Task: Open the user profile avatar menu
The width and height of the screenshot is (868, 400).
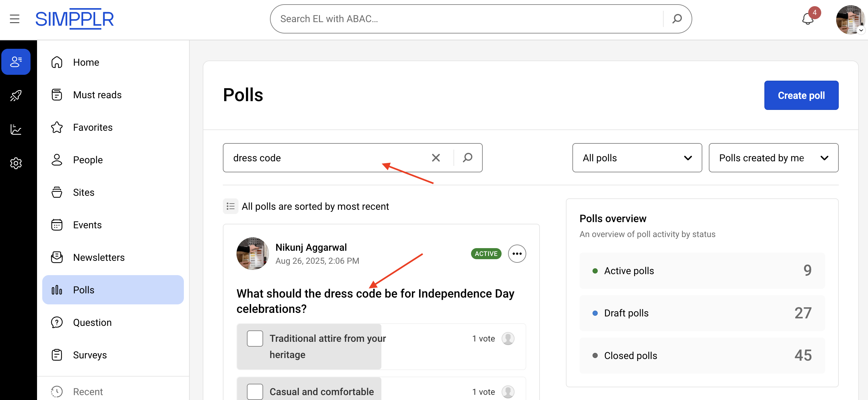Action: 850,20
